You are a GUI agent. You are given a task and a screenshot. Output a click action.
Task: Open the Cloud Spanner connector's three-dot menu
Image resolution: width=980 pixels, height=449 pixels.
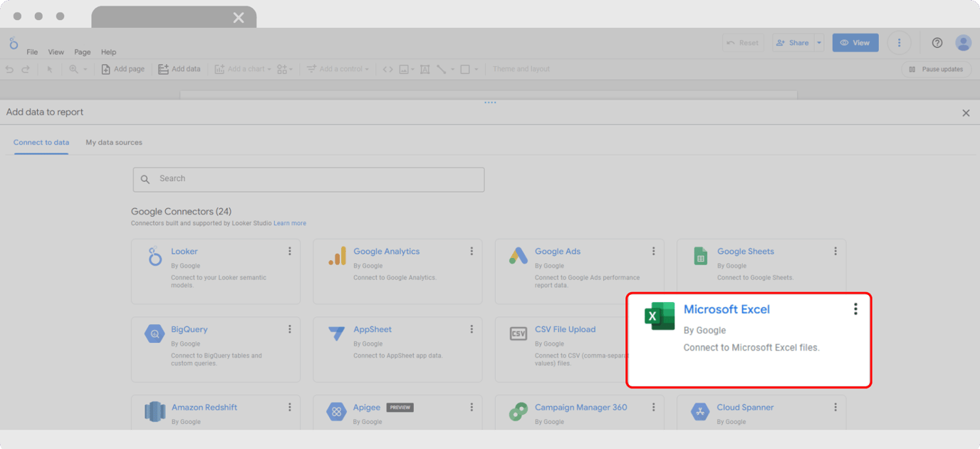tap(835, 407)
